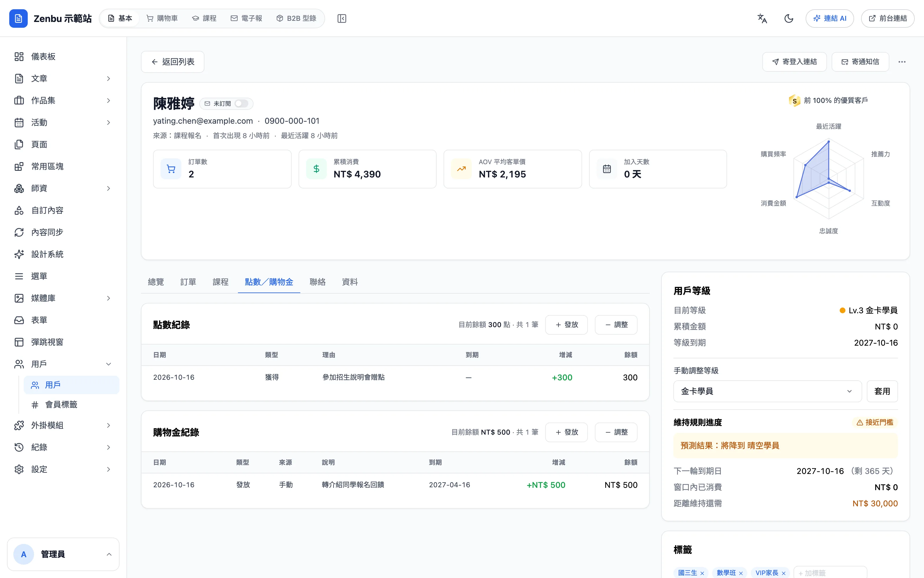
Task: Apply level with 套用 button
Action: [x=882, y=391]
